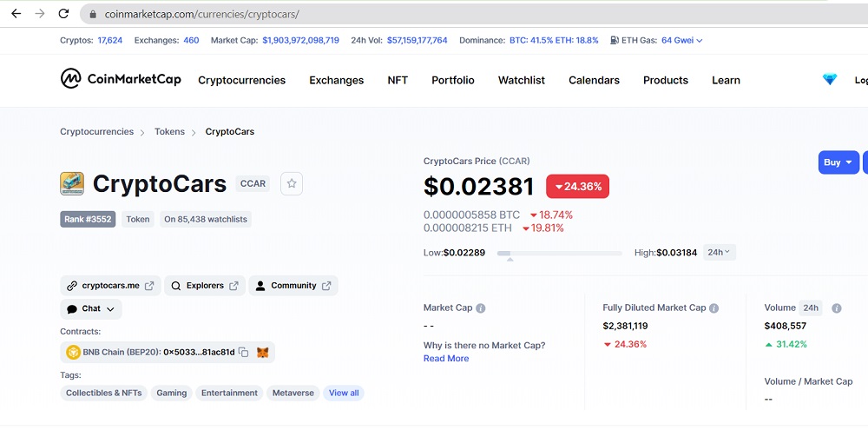Click the Volume info icon
Image resolution: width=868 pixels, height=430 pixels.
tap(837, 308)
